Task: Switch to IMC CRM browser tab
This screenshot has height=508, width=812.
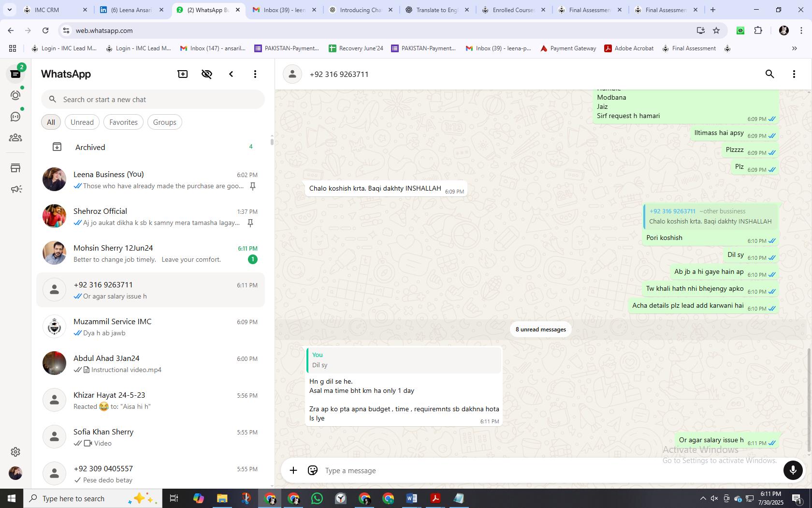Action: [x=56, y=10]
